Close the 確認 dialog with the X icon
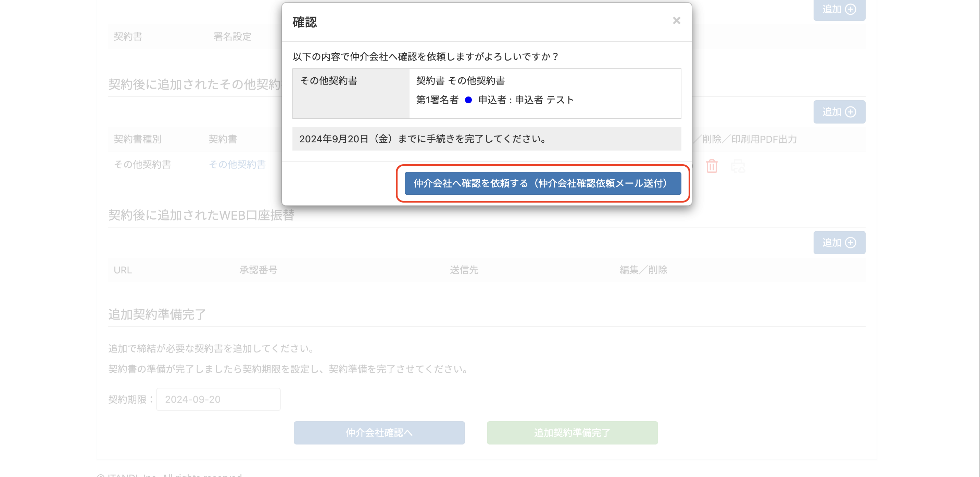 click(676, 21)
